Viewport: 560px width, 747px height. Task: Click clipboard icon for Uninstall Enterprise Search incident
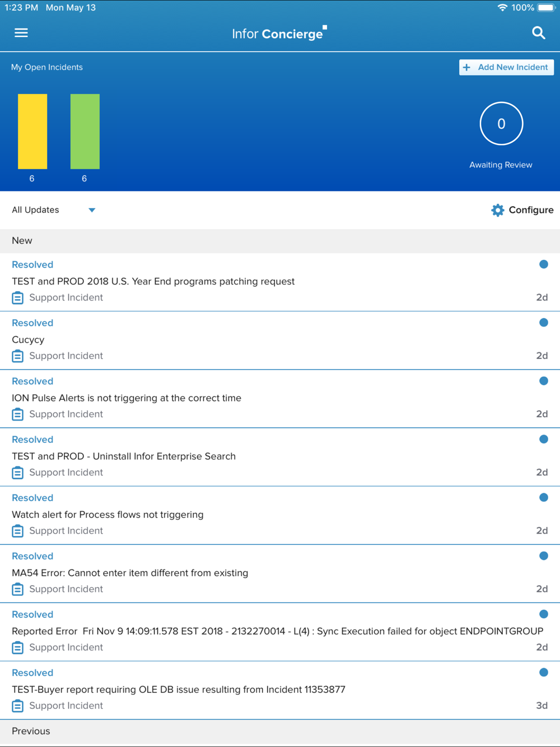(x=18, y=472)
